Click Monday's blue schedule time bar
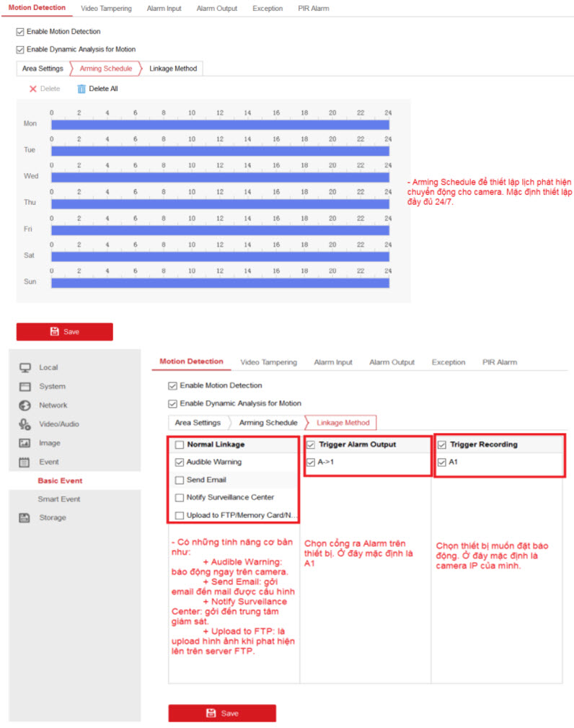Image resolution: width=574 pixels, height=728 pixels. click(220, 124)
